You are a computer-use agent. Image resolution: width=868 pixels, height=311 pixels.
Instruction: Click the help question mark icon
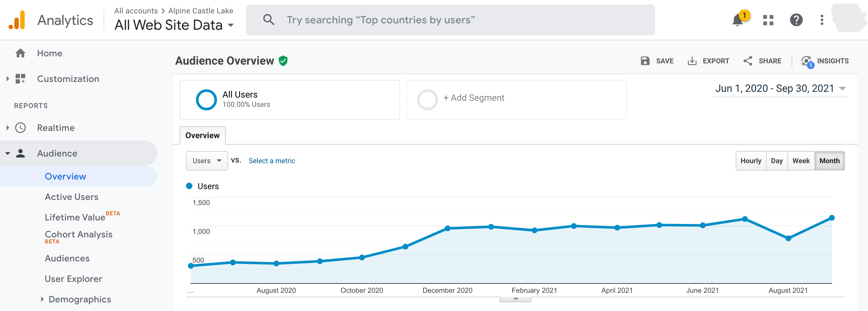[796, 20]
